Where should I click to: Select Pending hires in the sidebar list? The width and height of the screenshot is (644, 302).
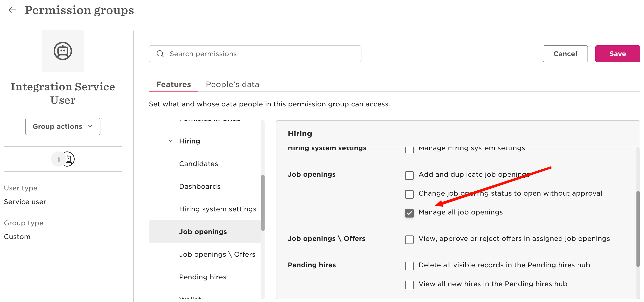(202, 277)
